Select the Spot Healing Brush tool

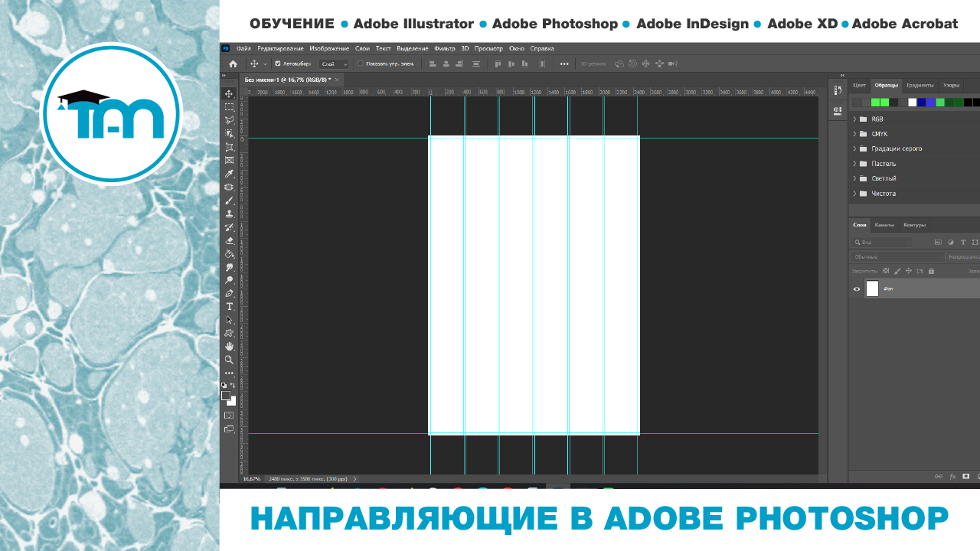coord(229,187)
